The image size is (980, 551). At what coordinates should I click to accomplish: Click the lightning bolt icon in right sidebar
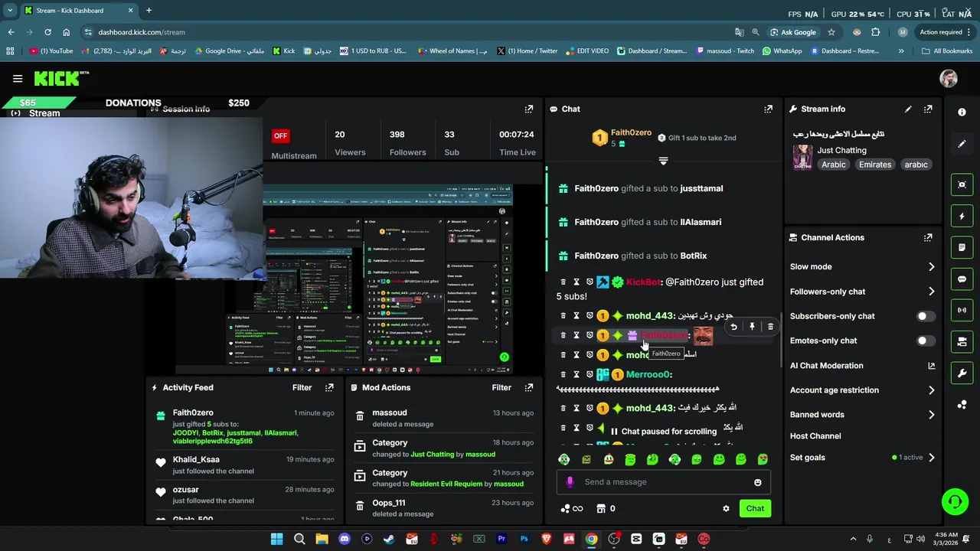962,217
